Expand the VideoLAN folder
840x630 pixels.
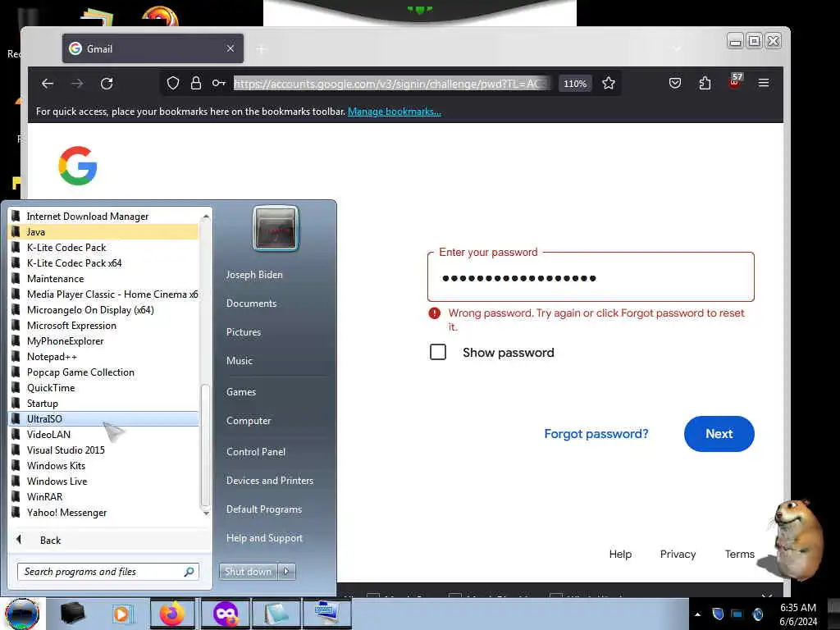[104, 435]
